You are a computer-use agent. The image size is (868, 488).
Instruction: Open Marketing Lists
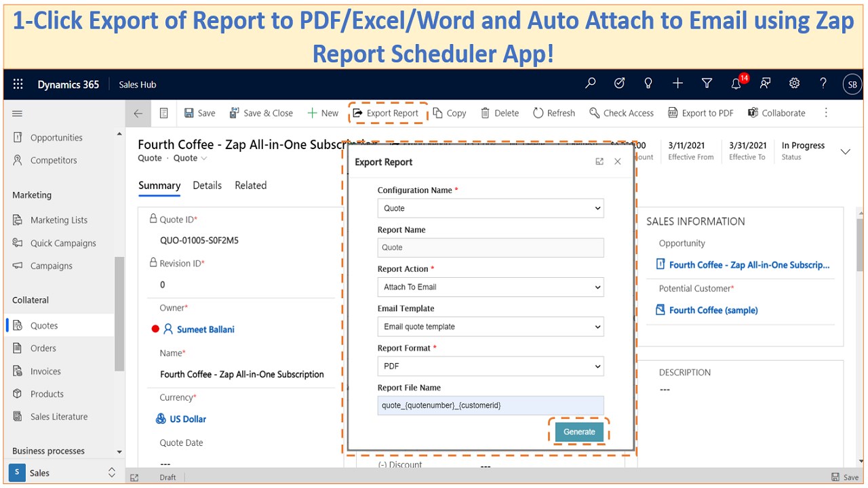(x=60, y=220)
